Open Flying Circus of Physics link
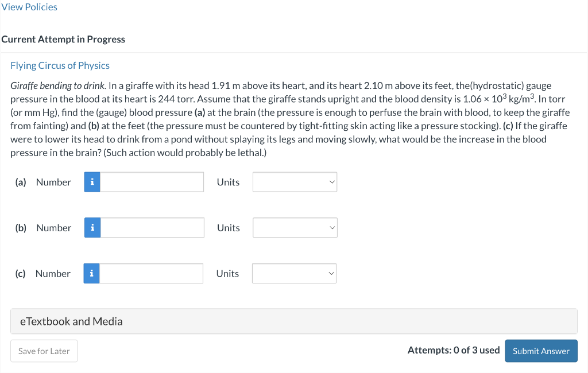 pyautogui.click(x=60, y=65)
